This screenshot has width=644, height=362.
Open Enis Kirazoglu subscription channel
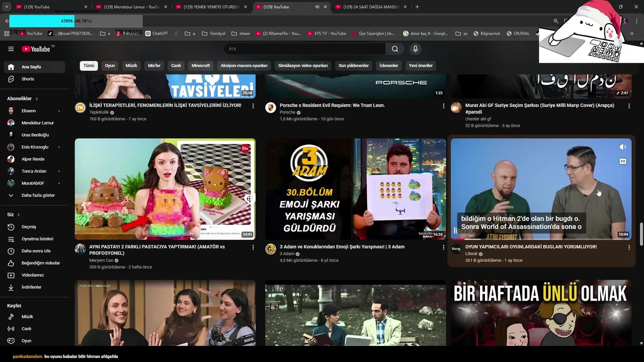coord(34,147)
